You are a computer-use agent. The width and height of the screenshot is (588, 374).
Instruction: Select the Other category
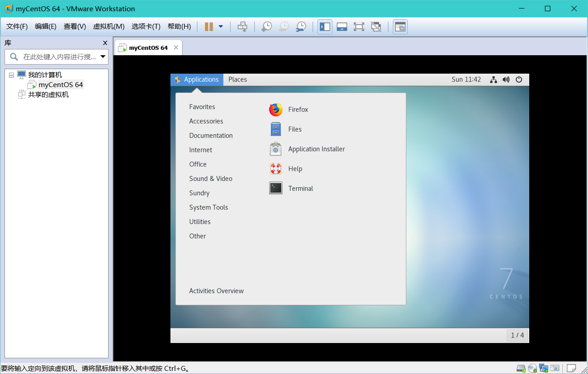click(198, 236)
